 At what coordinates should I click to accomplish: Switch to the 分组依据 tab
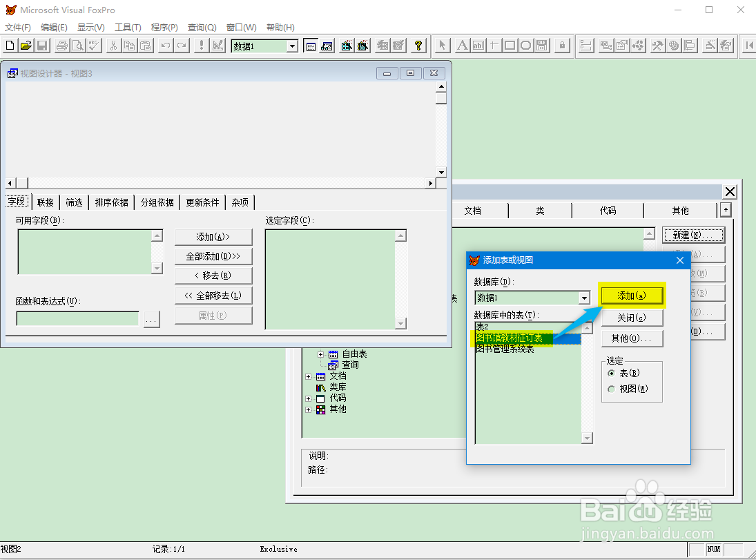157,202
